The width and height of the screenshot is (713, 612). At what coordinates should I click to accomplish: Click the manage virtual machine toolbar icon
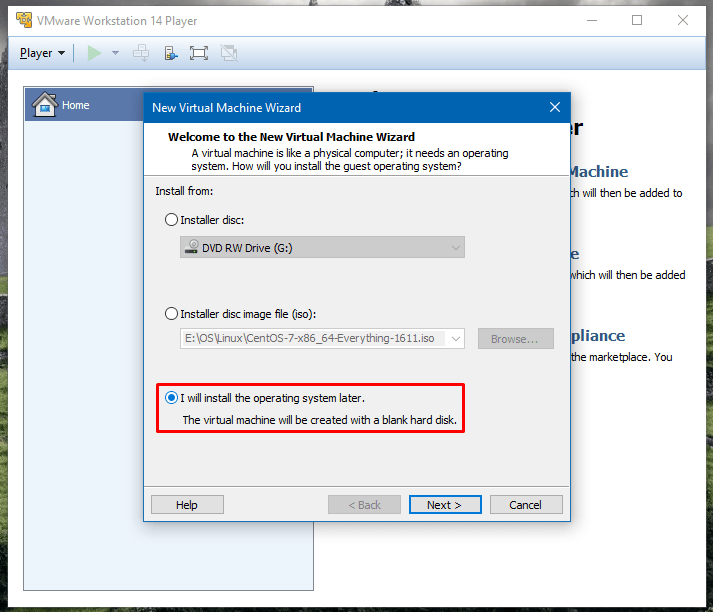click(171, 53)
